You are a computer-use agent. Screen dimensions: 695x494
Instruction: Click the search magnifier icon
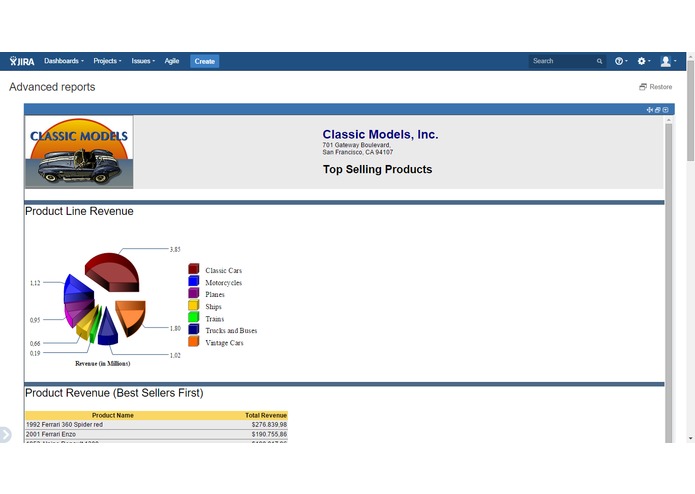[x=599, y=61]
